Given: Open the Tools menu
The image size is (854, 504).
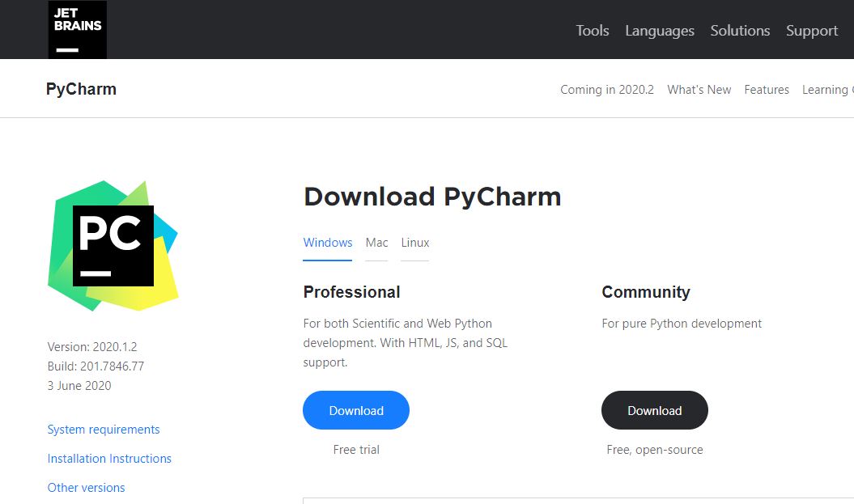Looking at the screenshot, I should [593, 31].
